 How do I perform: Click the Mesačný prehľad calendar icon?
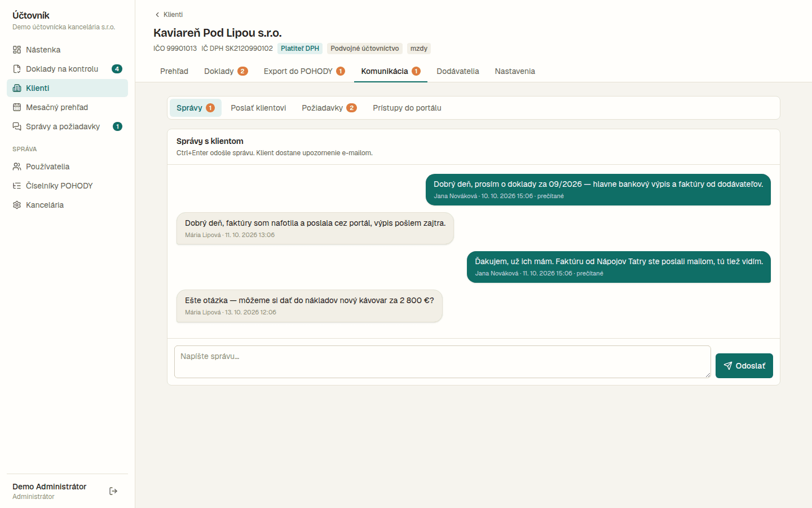tap(17, 107)
